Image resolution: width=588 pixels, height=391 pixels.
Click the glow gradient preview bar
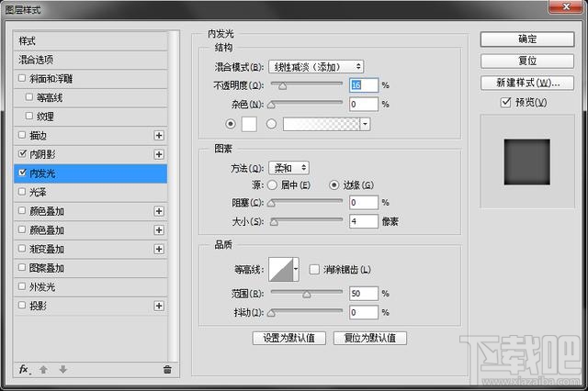(x=322, y=124)
